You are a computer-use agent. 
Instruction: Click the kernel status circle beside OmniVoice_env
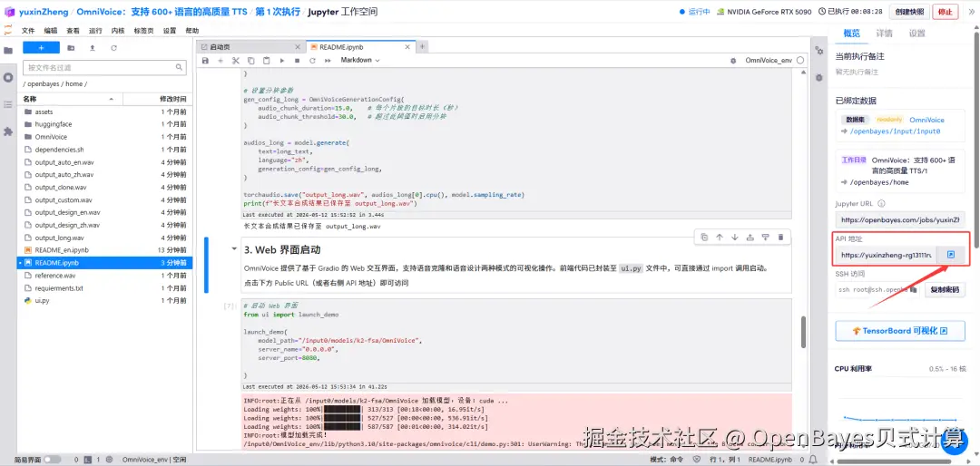[800, 61]
